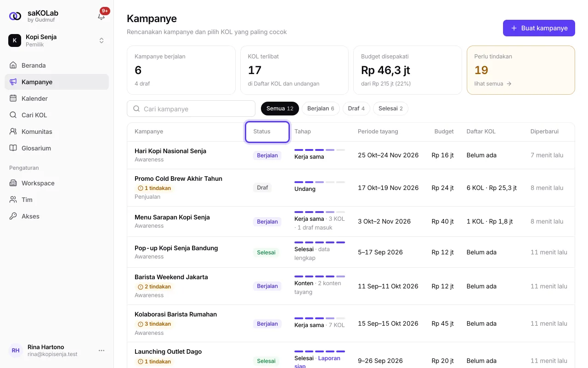588x368 pixels.
Task: Click the Cari KOL magnifier icon
Action: tap(13, 115)
